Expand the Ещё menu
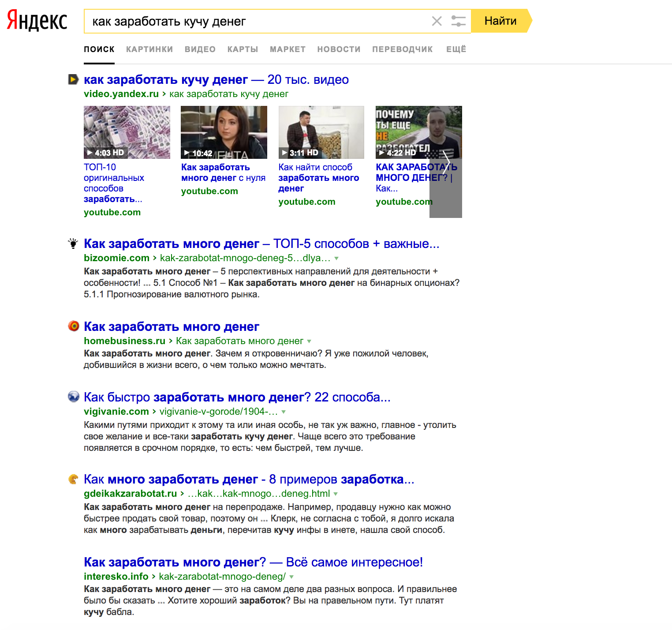This screenshot has width=672, height=630. [x=456, y=49]
